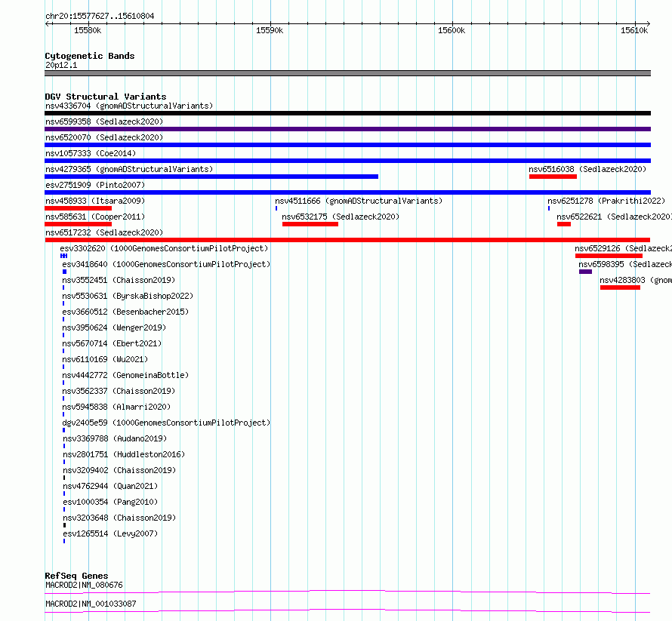Screen dimensions: 672x621
Task: Click nsv3209402 Chaisson2019 label
Action: 119,470
